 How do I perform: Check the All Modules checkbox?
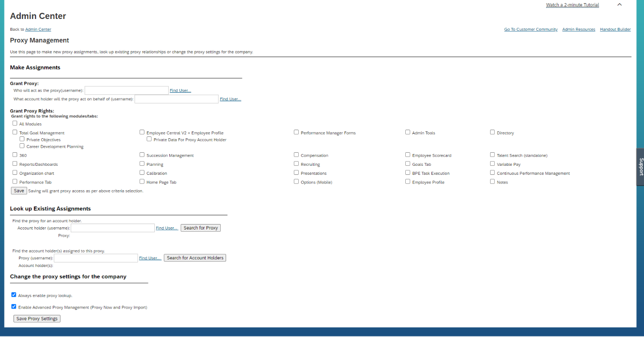coord(14,123)
